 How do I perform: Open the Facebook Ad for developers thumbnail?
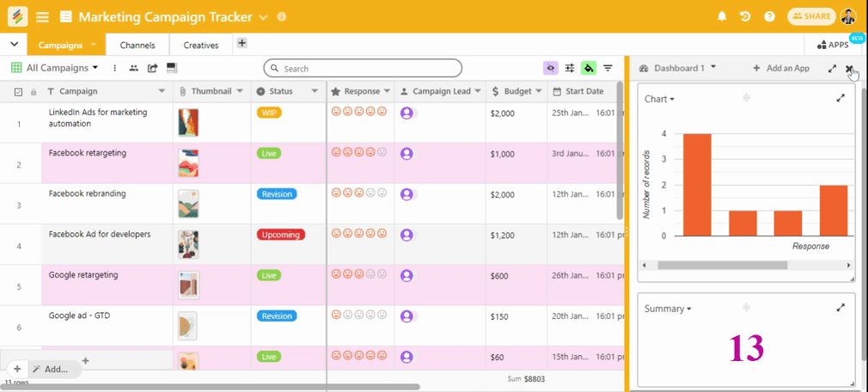(188, 244)
